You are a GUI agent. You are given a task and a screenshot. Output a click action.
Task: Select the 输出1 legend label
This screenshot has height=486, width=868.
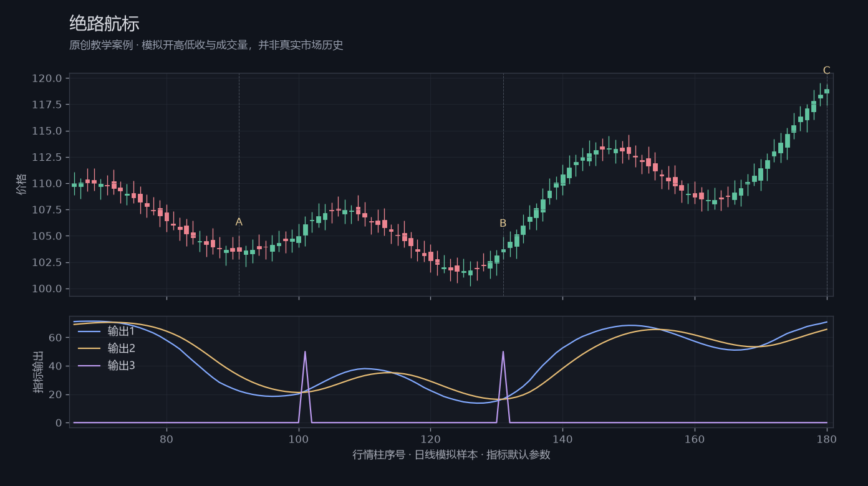click(121, 331)
